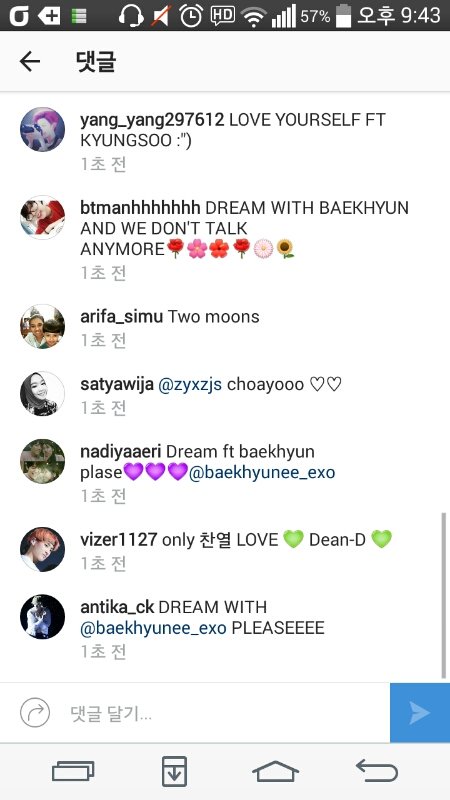The image size is (450, 800).
Task: Tap the home navigation button
Action: click(x=276, y=771)
